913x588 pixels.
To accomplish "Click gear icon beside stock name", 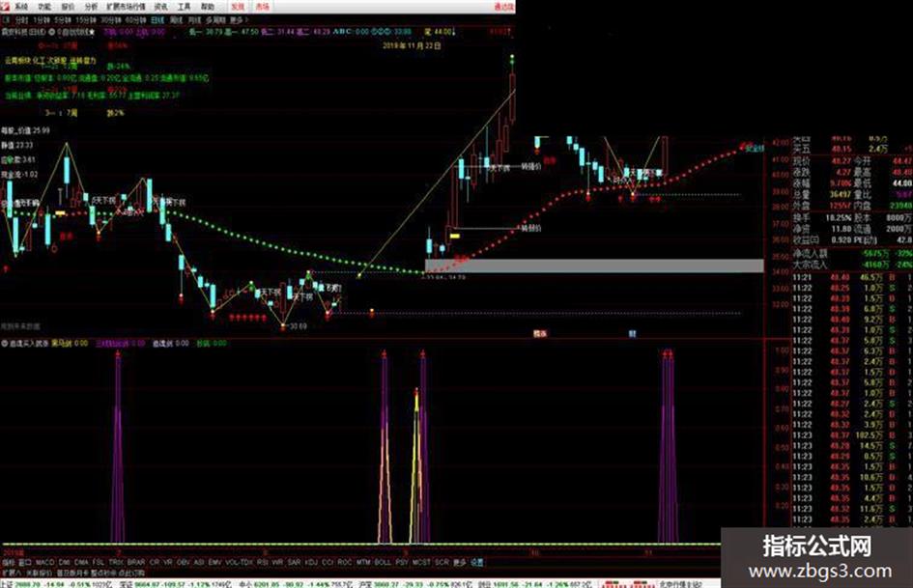I will (x=51, y=32).
